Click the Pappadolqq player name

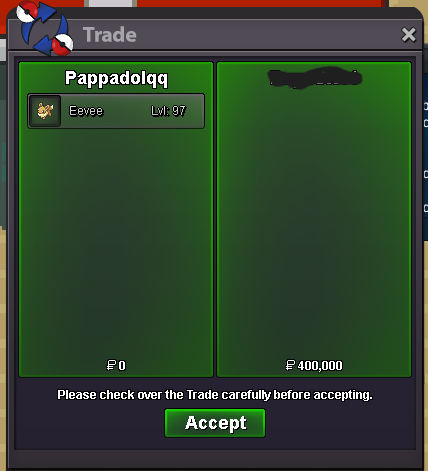point(116,79)
